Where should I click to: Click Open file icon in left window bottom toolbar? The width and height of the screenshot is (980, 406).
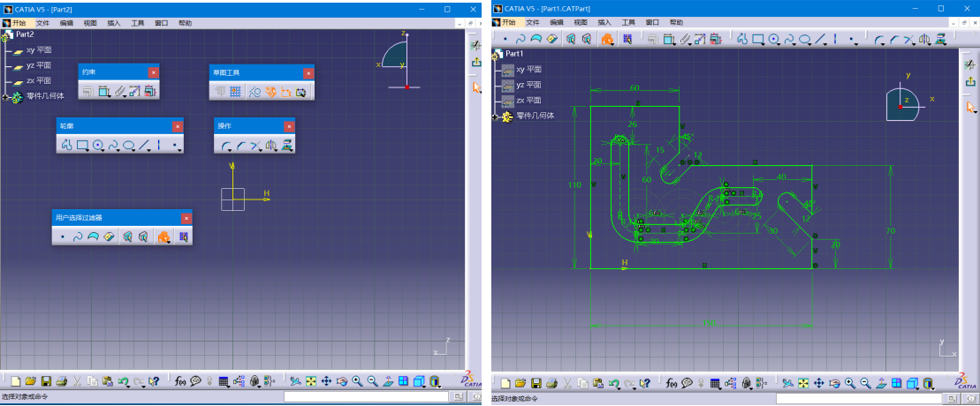pos(31,381)
